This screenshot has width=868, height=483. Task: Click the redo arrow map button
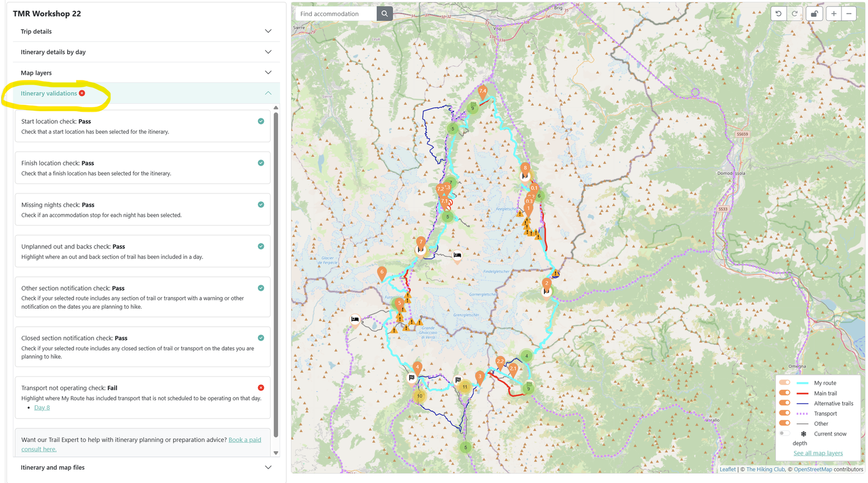point(795,14)
